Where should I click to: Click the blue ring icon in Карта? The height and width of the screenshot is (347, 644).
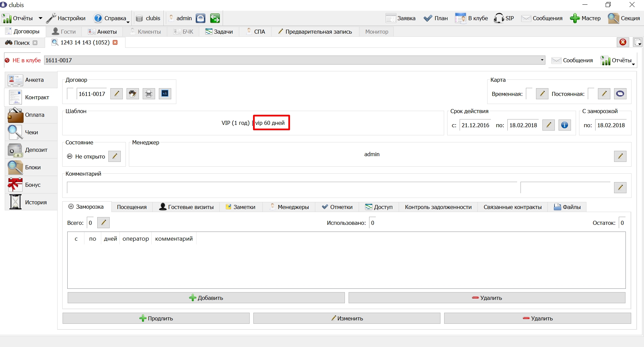point(620,94)
